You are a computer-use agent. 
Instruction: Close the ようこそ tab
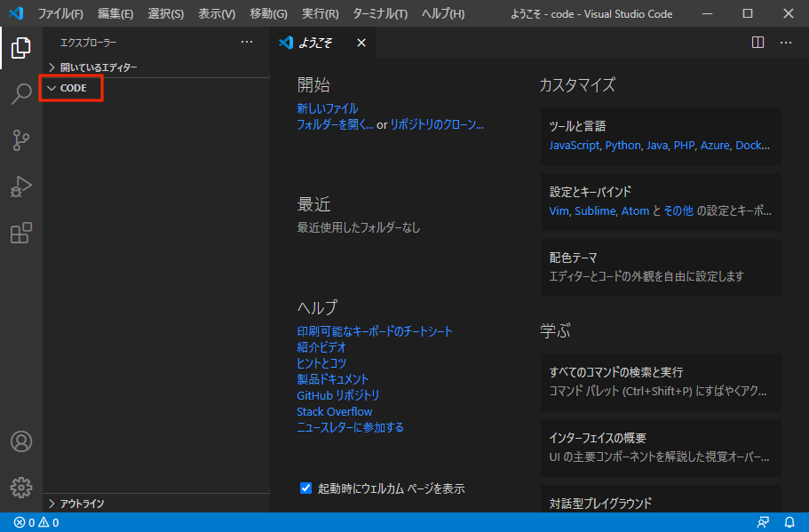[361, 43]
